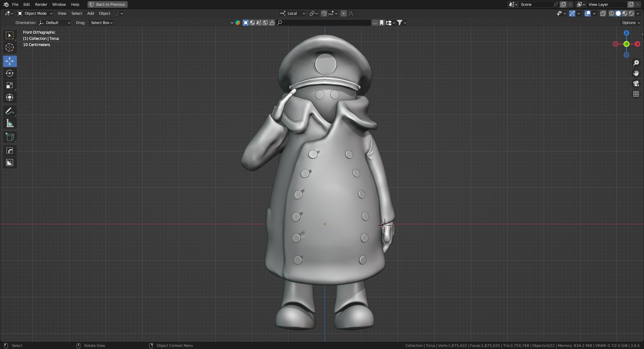Open the pivot point dropdown
This screenshot has height=349, width=644.
click(313, 13)
